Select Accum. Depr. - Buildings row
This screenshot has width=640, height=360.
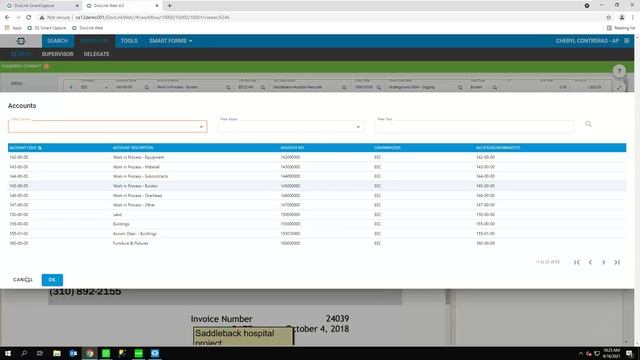click(317, 233)
